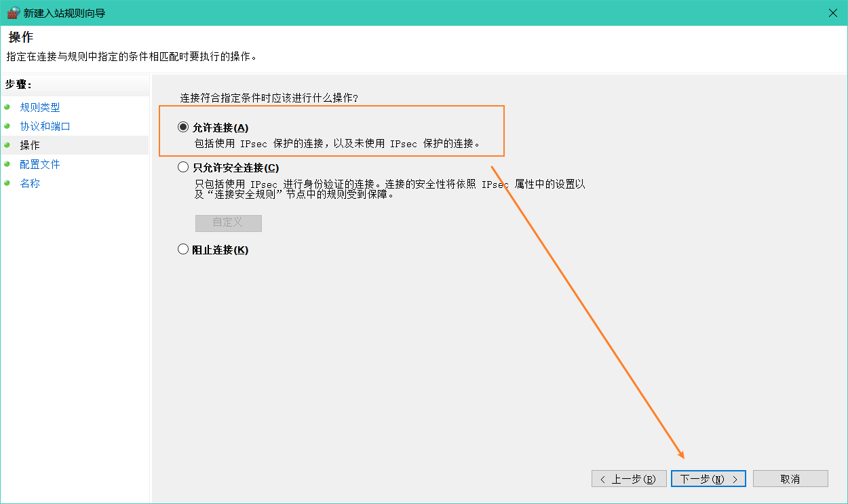Select the 允许连接(A) radio button

pyautogui.click(x=183, y=128)
